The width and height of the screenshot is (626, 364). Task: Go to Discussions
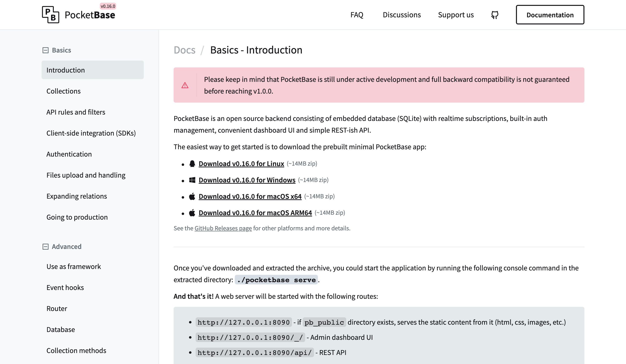402,15
